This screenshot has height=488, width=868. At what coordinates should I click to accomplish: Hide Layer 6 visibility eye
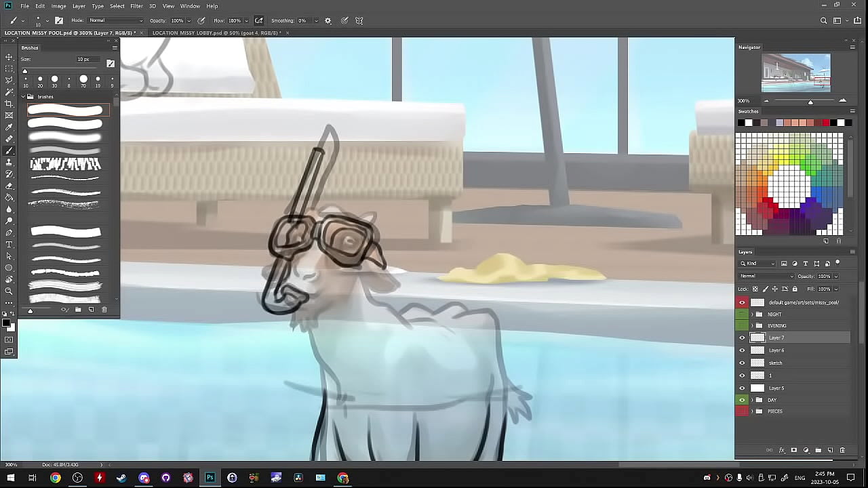click(x=742, y=350)
